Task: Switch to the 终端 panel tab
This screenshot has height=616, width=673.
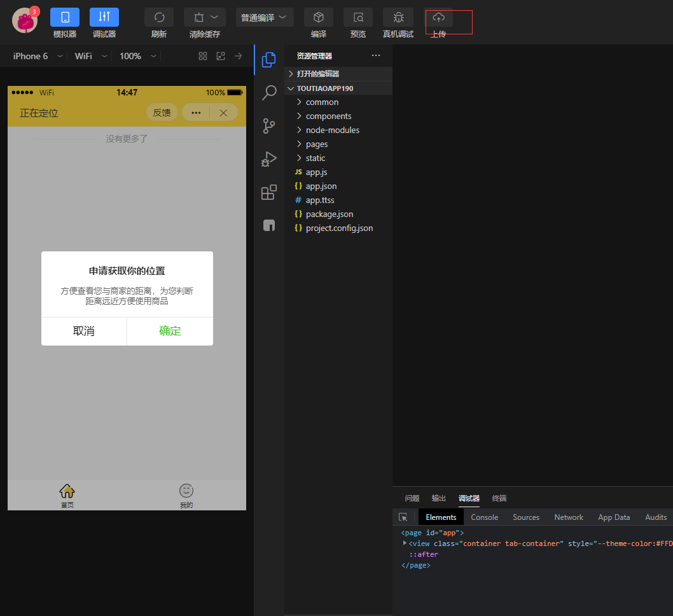Action: point(499,498)
